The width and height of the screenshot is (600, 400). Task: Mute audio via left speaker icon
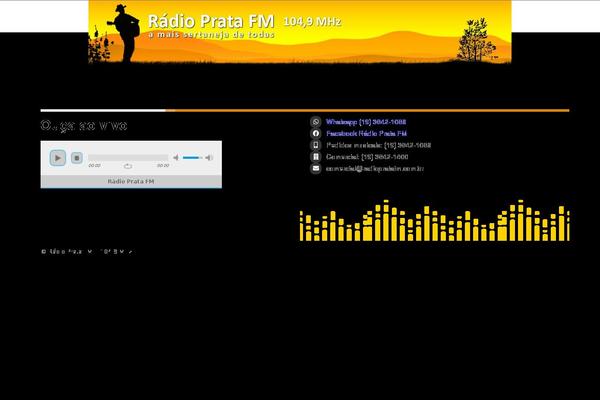176,157
